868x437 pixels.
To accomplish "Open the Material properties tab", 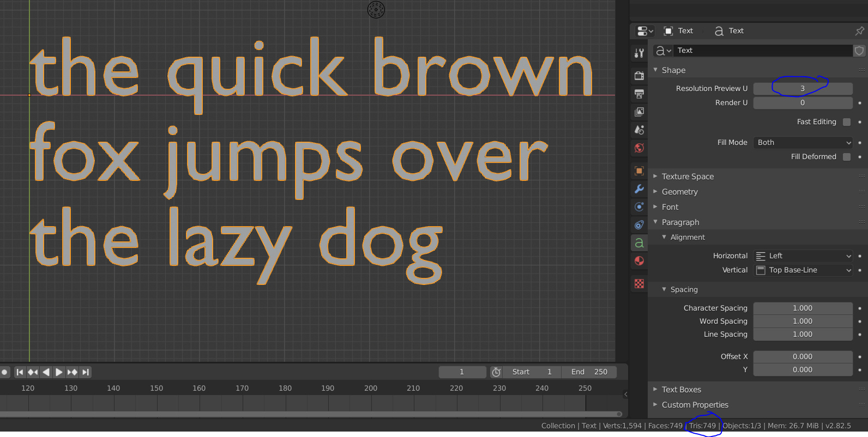I will [639, 260].
